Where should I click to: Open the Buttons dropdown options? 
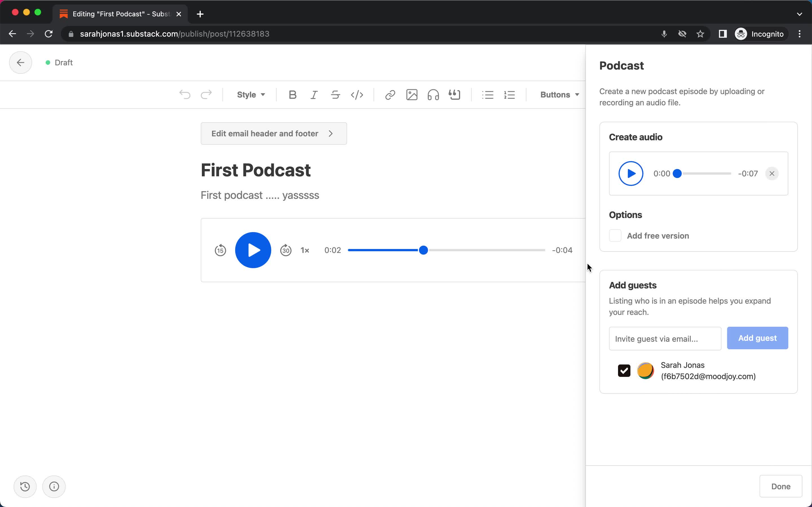[x=558, y=95]
